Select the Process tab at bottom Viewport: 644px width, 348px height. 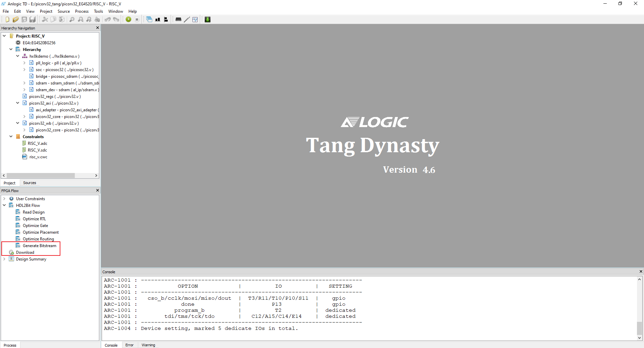[x=10, y=345]
